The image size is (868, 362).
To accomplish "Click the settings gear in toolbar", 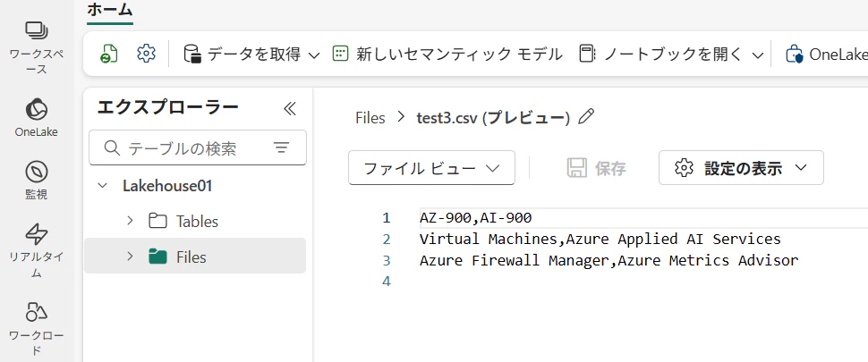I will [146, 54].
